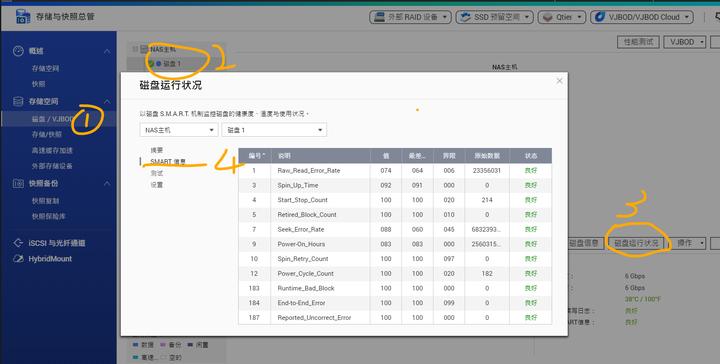This screenshot has height=364, width=720.
Task: Open the 磁盘 1 dropdown in dialog
Action: pos(274,130)
